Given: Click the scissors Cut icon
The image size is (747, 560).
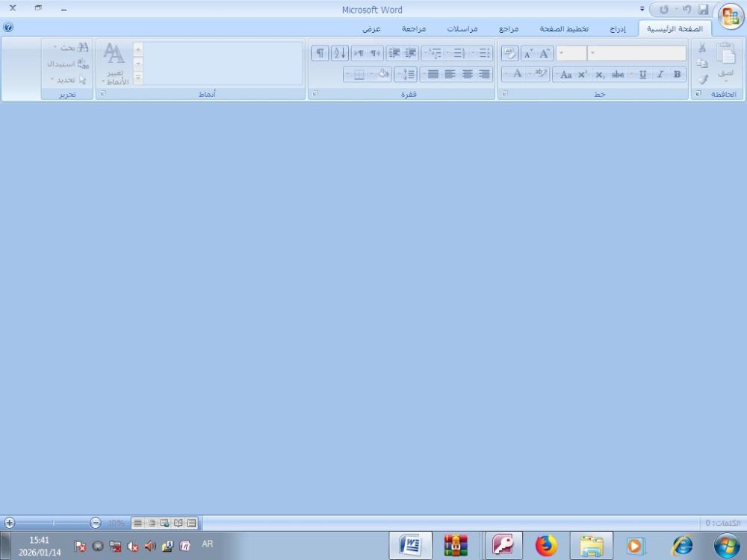Looking at the screenshot, I should pyautogui.click(x=702, y=48).
